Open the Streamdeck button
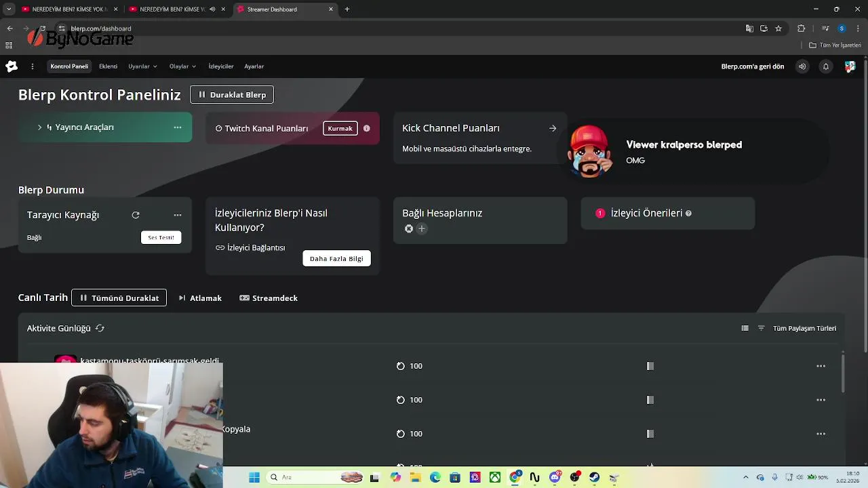The image size is (868, 488). coord(269,298)
